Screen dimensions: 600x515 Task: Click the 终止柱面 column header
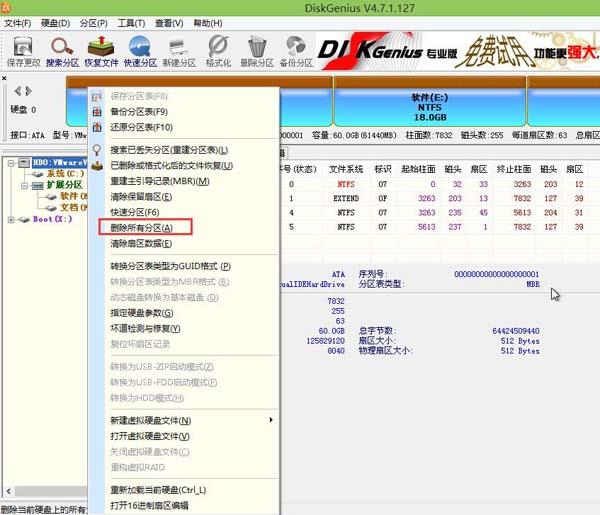[514, 169]
